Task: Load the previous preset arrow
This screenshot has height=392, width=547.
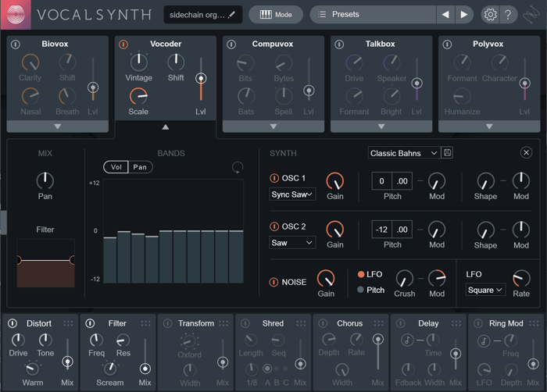Action: point(445,15)
